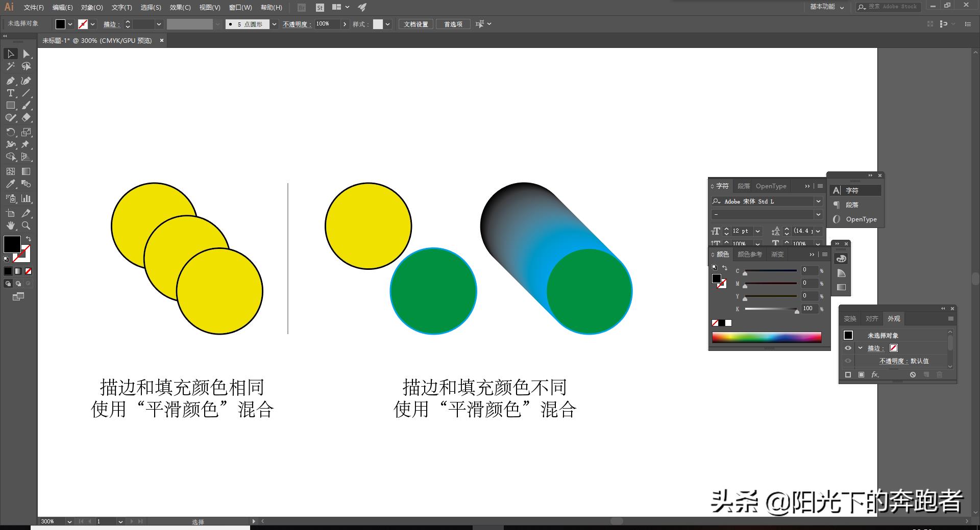The width and height of the screenshot is (980, 530).
Task: Toggle visibility of 不透明度 appearance row
Action: (x=848, y=361)
